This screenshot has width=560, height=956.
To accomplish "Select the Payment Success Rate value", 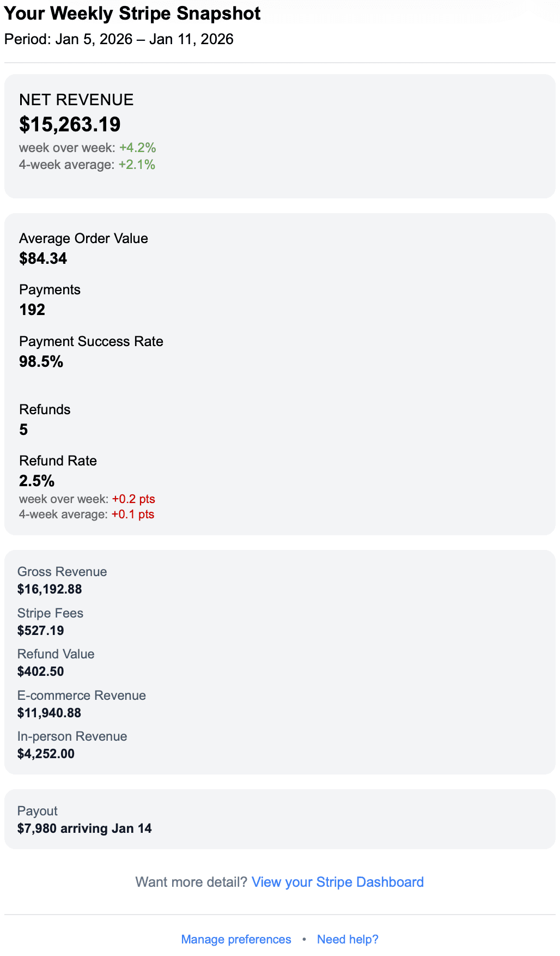I will pos(41,361).
